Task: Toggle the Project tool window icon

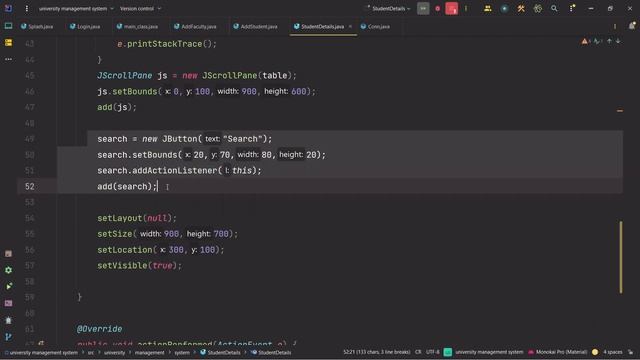Action: click(x=8, y=26)
